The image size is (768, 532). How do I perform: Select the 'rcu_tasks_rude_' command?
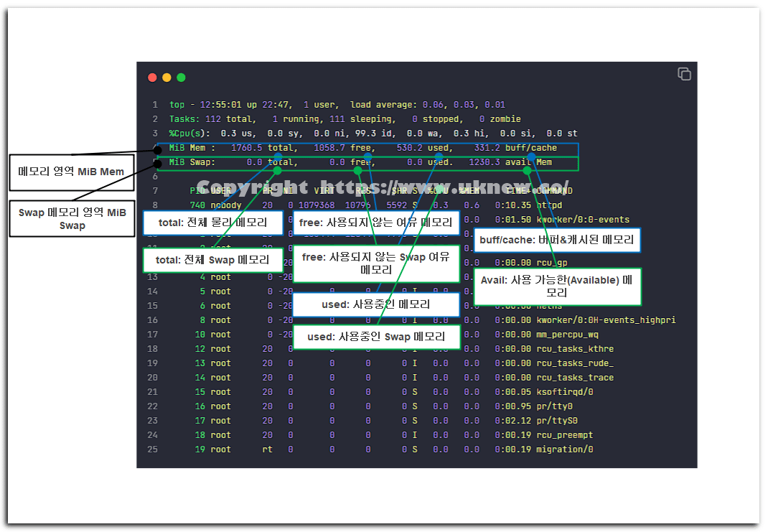coord(575,363)
